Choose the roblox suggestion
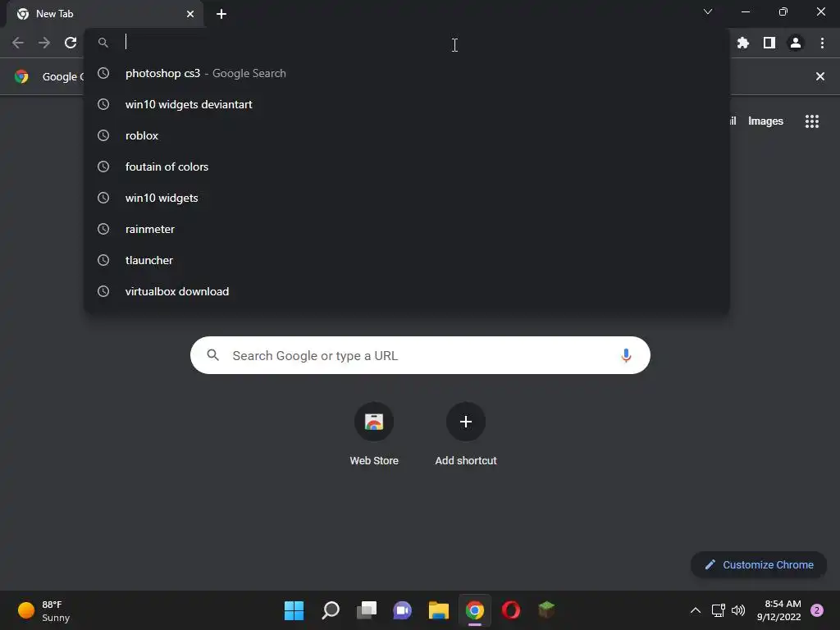 point(407,135)
